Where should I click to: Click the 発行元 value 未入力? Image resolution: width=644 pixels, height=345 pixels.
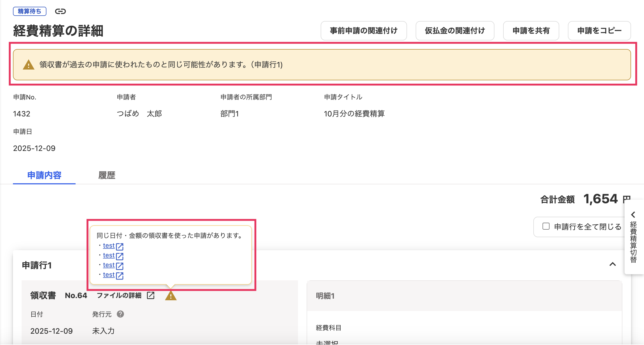click(103, 331)
